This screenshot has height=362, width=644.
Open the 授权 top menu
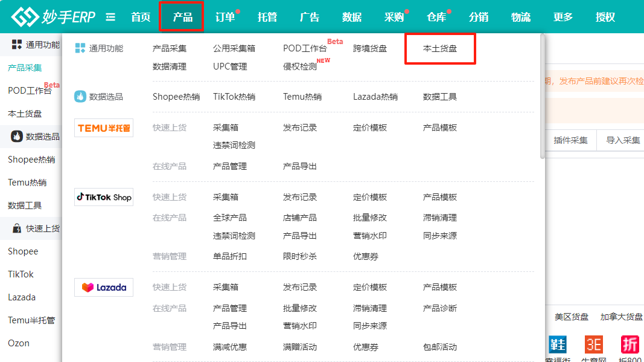click(605, 17)
